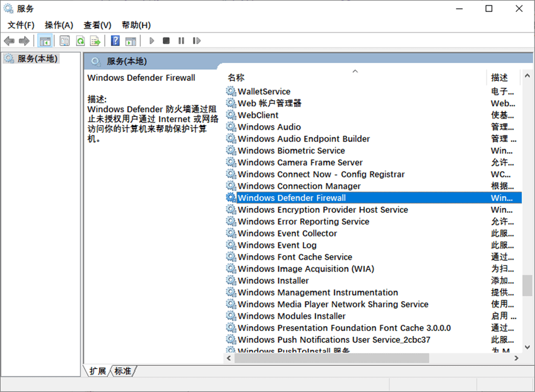Click the Back arrow in the toolbar
This screenshot has width=535, height=392.
[x=9, y=41]
